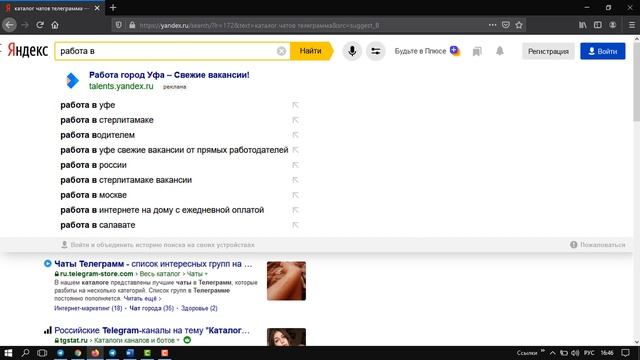Open the Windows notification center
The image size is (640, 360).
pos(625,353)
